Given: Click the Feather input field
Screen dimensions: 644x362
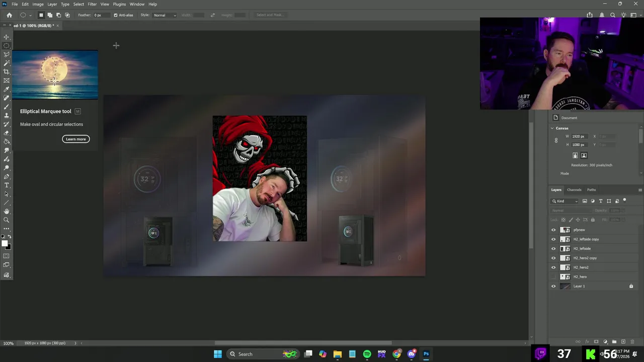Looking at the screenshot, I should [x=102, y=15].
